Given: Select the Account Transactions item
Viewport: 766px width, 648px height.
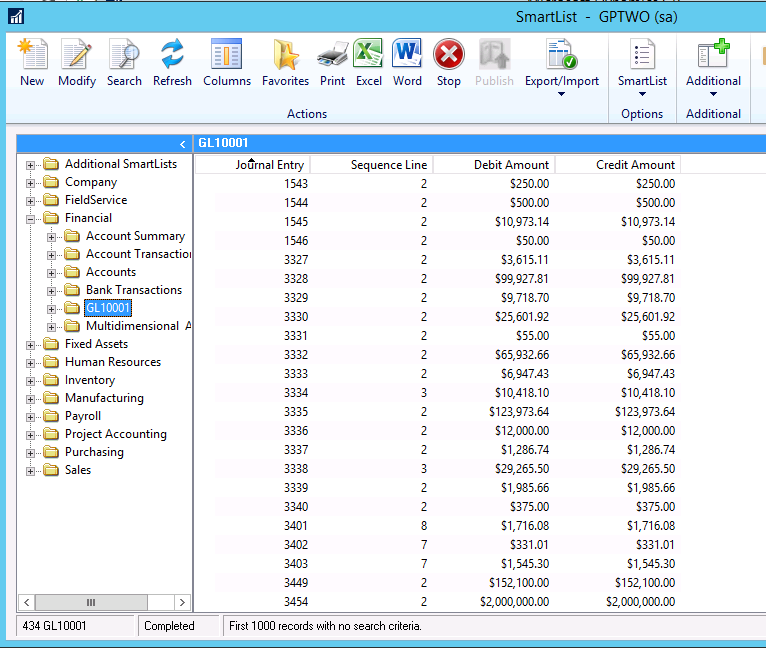Looking at the screenshot, I should [138, 254].
